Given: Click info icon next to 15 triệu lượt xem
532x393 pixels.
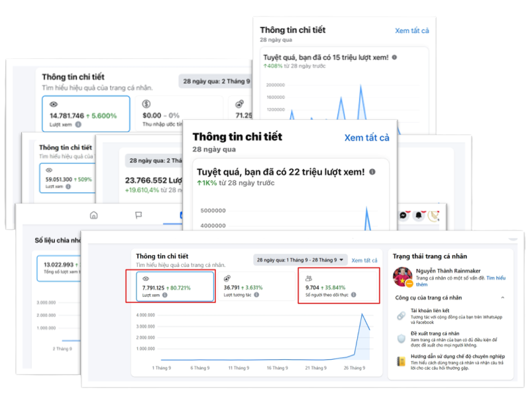Looking at the screenshot, I should (394, 58).
